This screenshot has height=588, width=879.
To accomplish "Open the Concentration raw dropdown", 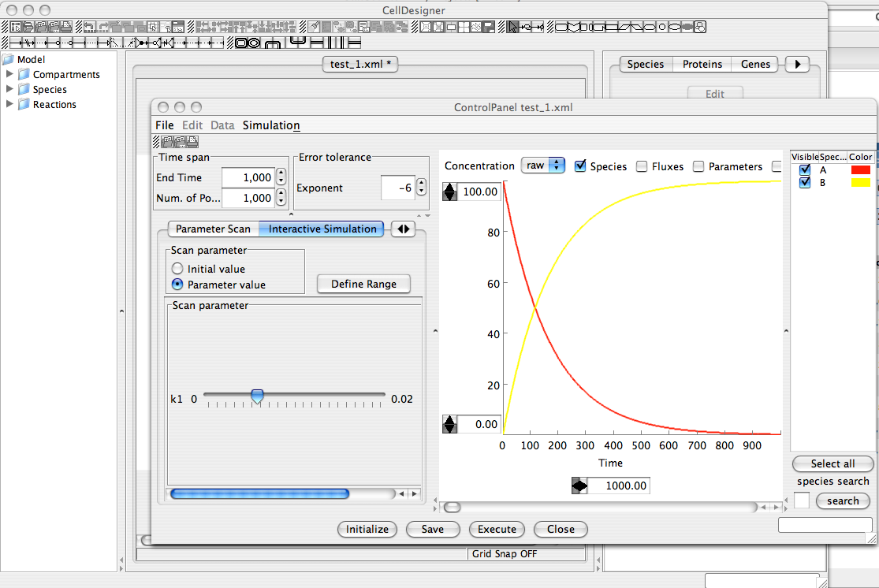I will tap(542, 166).
